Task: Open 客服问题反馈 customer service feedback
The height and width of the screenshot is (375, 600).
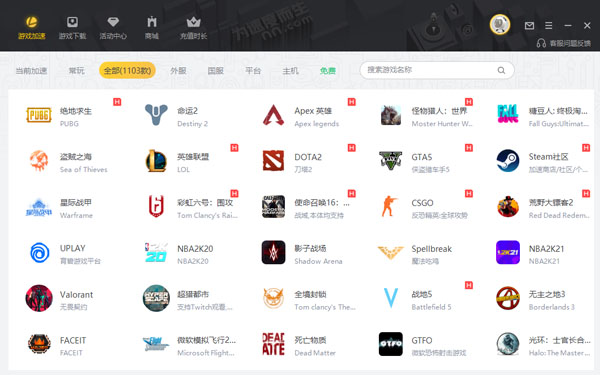Action: pos(564,43)
